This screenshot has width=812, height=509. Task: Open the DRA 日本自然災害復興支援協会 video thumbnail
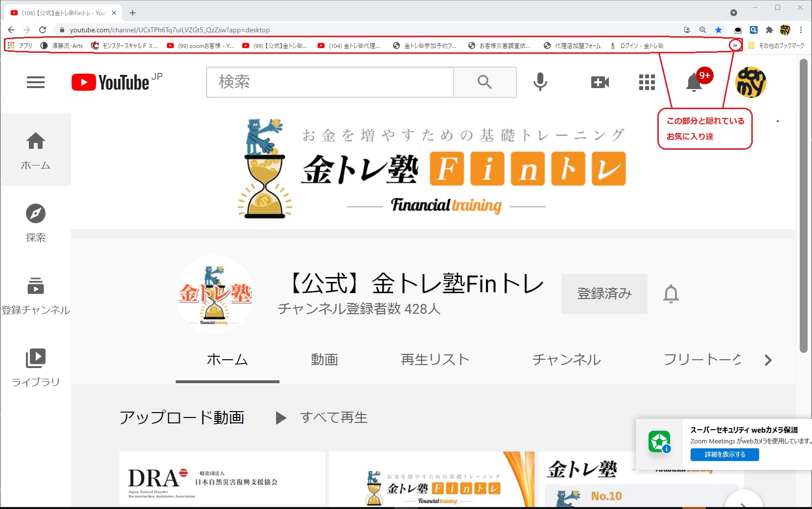[x=222, y=479]
